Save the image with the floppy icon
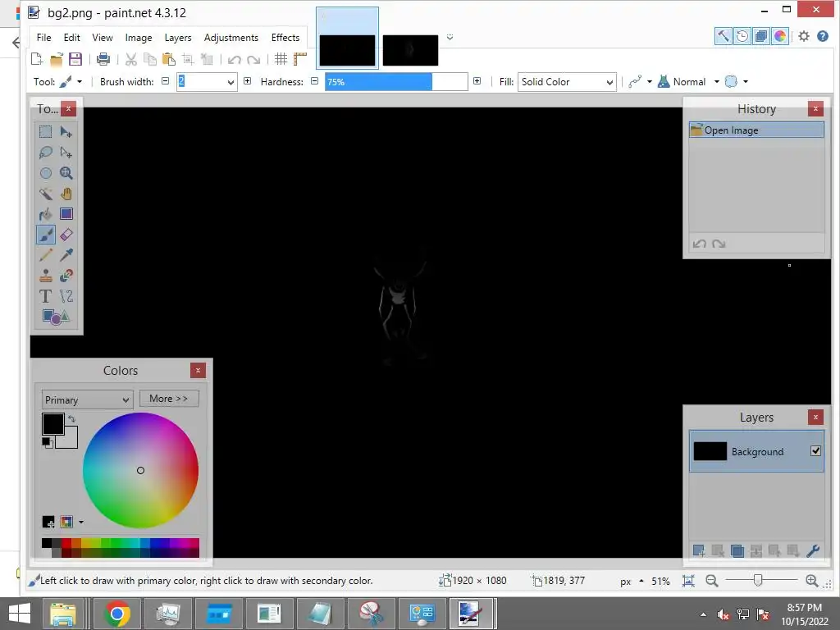Screen dimensions: 840x630 pyautogui.click(x=75, y=59)
